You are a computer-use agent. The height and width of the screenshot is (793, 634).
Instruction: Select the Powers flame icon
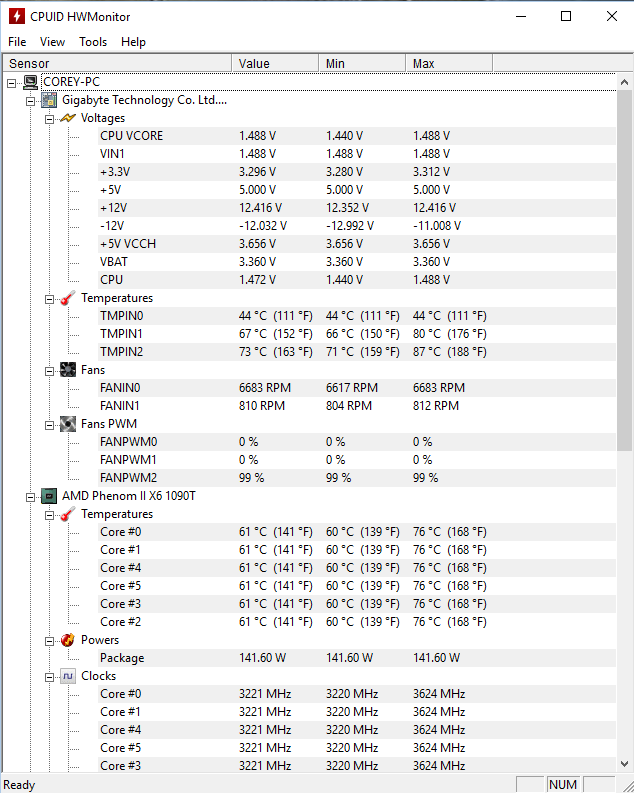pos(68,640)
